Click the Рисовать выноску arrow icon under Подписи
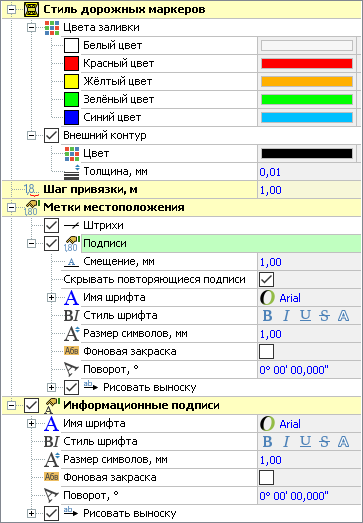The image size is (363, 523). click(x=91, y=387)
